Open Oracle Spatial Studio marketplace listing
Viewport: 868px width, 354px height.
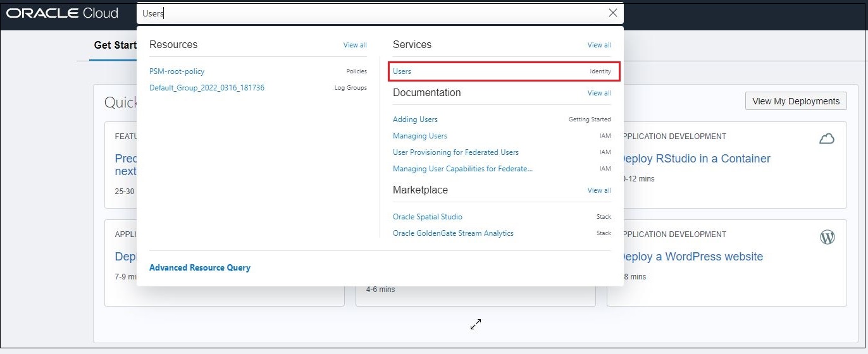[428, 217]
